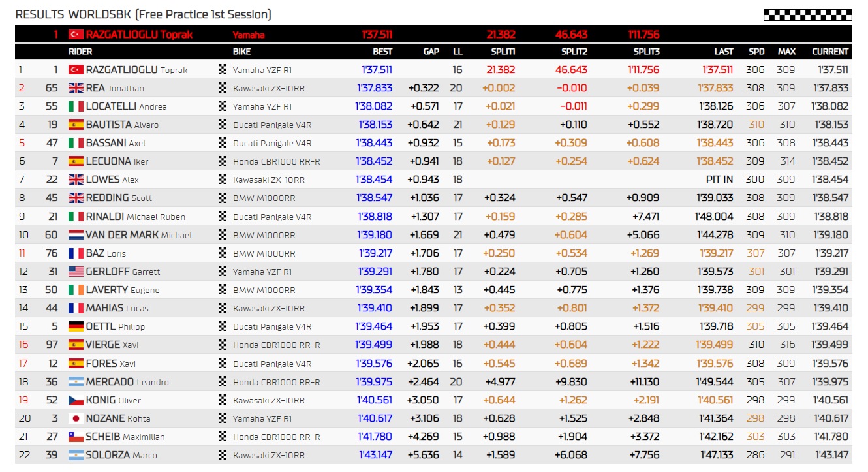Screen dimensions: 868x472
Task: Select rider name MAHIAS Lucas
Action: [117, 307]
